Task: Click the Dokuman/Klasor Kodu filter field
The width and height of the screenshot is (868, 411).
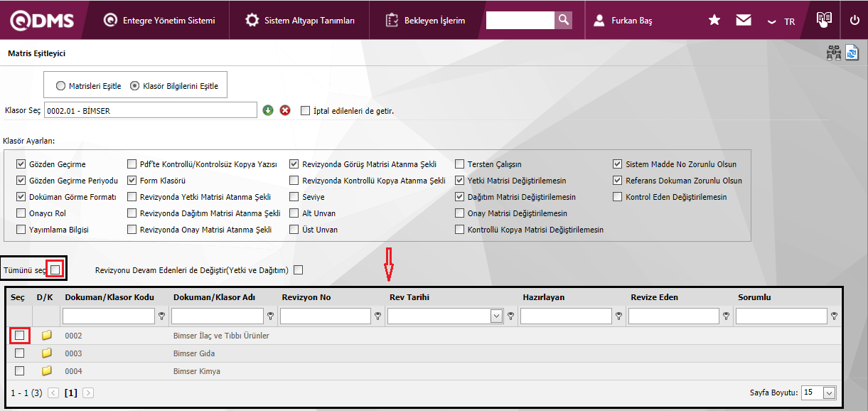Action: [x=108, y=316]
